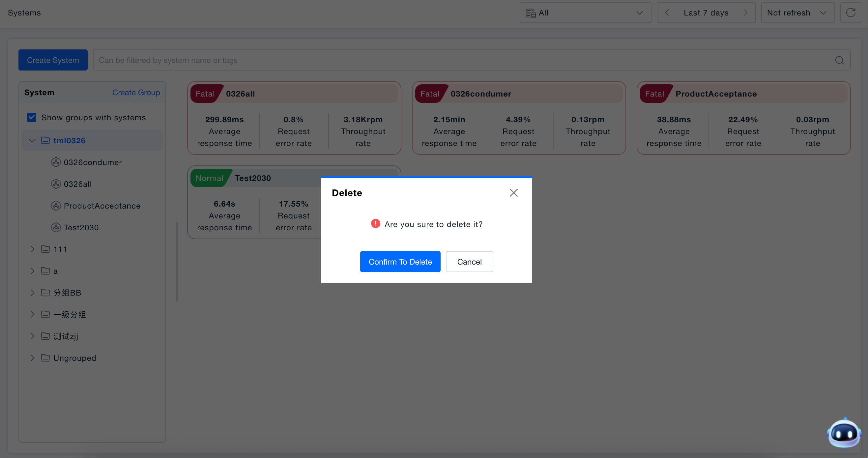Click the search magnifier icon
868x458 pixels.
[839, 60]
